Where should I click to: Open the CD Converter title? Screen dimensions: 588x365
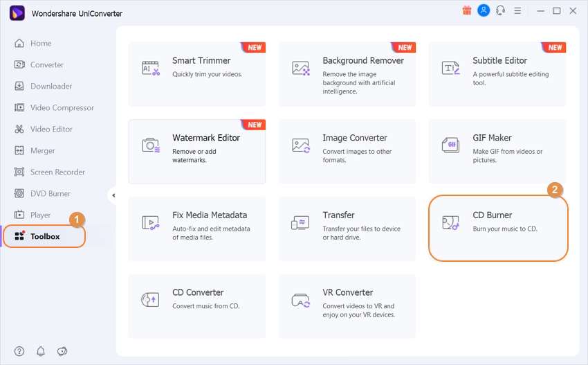[198, 292]
